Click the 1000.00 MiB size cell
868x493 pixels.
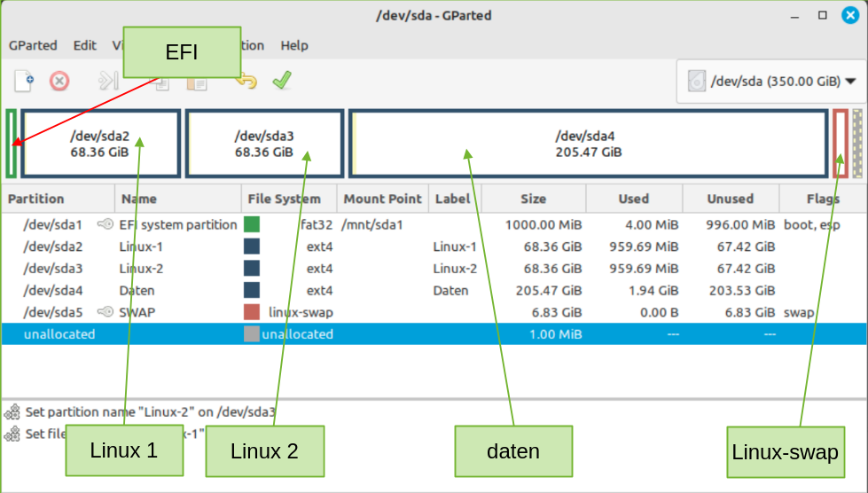543,224
